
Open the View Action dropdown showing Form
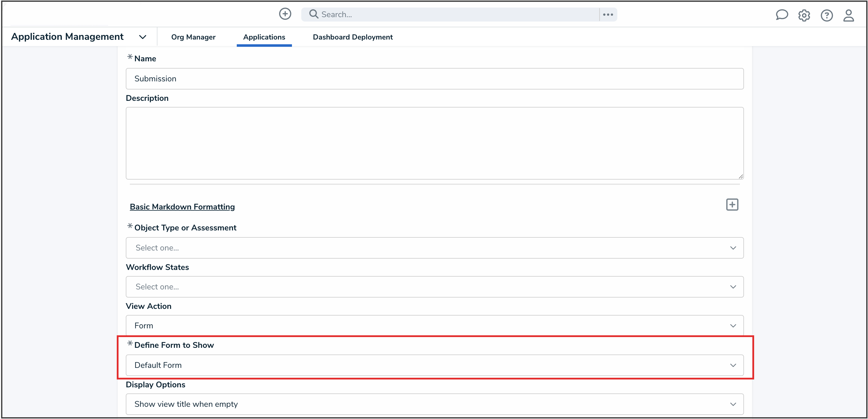(x=434, y=325)
